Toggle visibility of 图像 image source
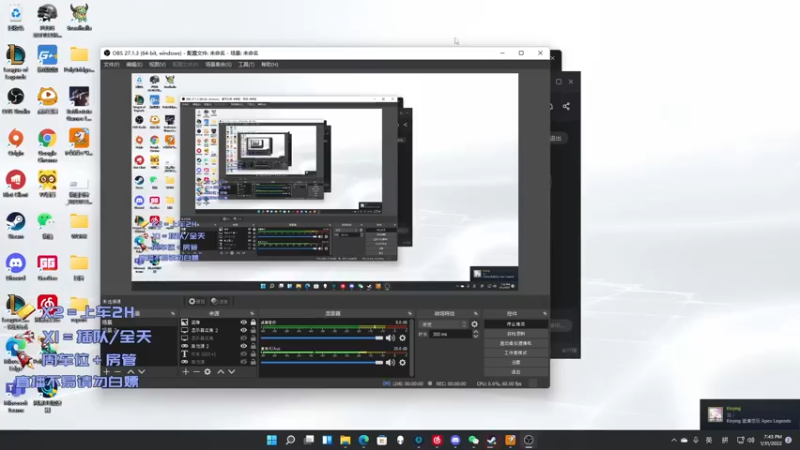This screenshot has height=450, width=800. (x=243, y=322)
